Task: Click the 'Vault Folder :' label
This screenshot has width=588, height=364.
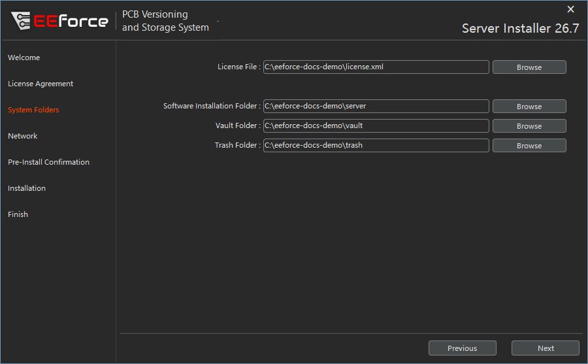Action: click(238, 125)
